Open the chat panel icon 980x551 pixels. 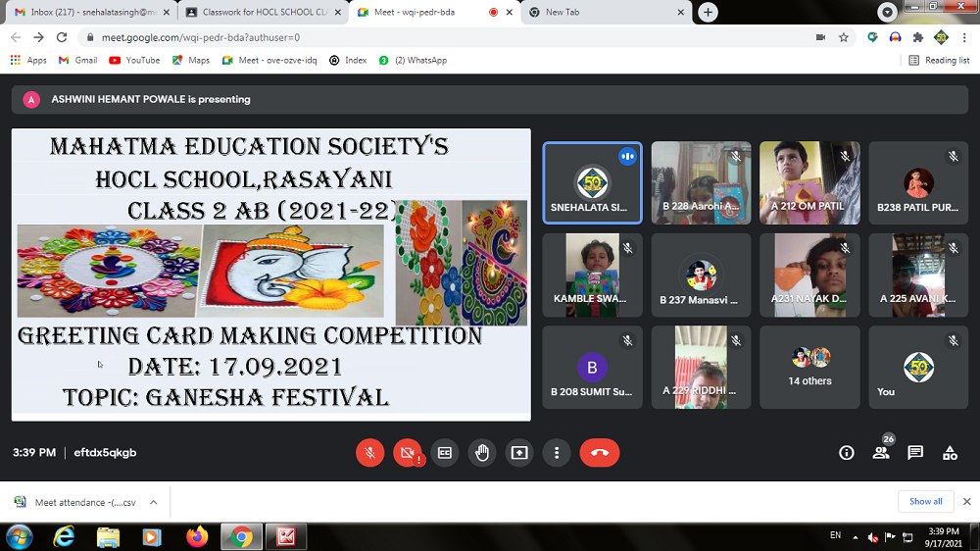pyautogui.click(x=915, y=452)
